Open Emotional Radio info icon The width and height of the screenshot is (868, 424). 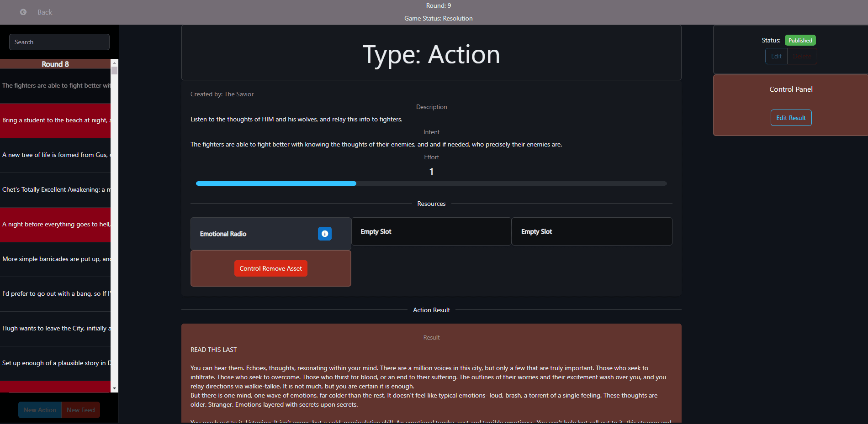pyautogui.click(x=324, y=234)
